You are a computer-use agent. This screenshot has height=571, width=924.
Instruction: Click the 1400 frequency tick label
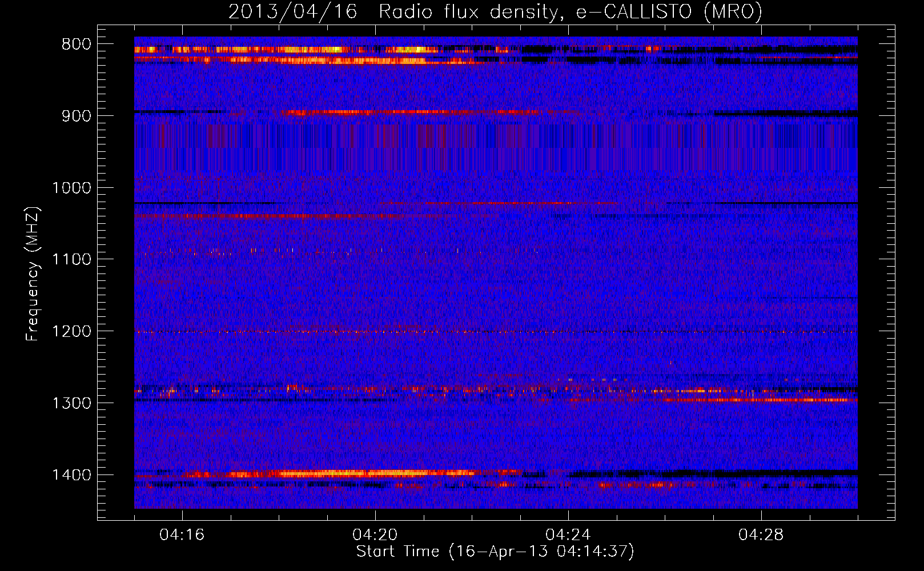(71, 475)
